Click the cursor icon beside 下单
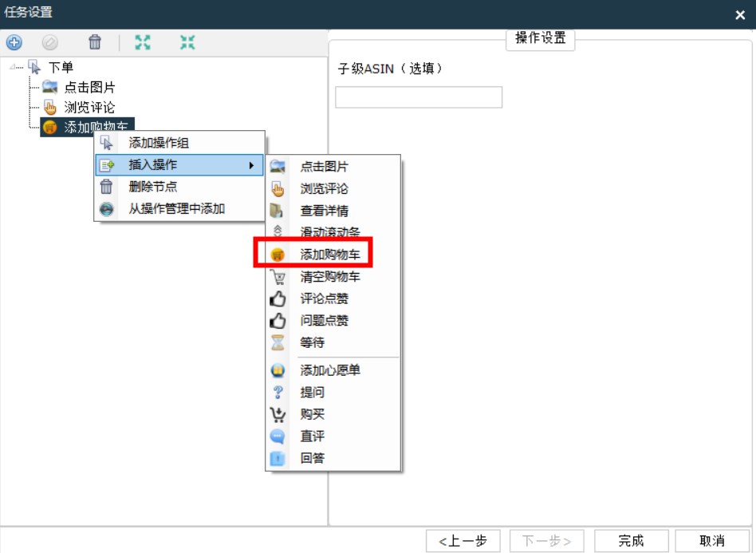Screen dimensions: 756x553 click(x=35, y=67)
